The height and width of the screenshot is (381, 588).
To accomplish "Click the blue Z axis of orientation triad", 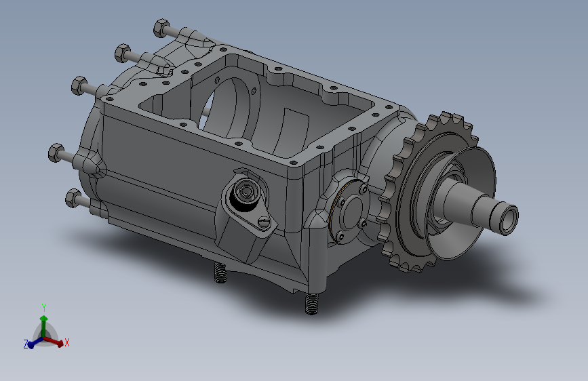I will [35, 342].
